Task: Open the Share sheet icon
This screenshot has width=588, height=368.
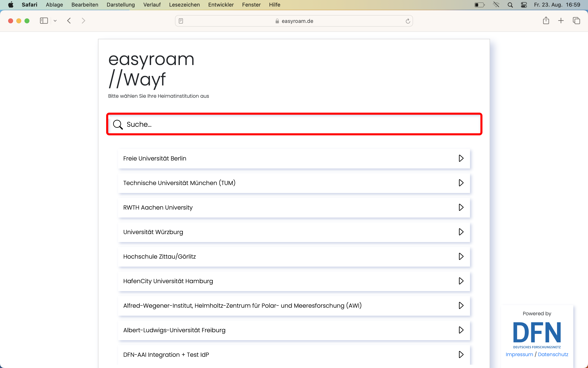Action: point(546,20)
